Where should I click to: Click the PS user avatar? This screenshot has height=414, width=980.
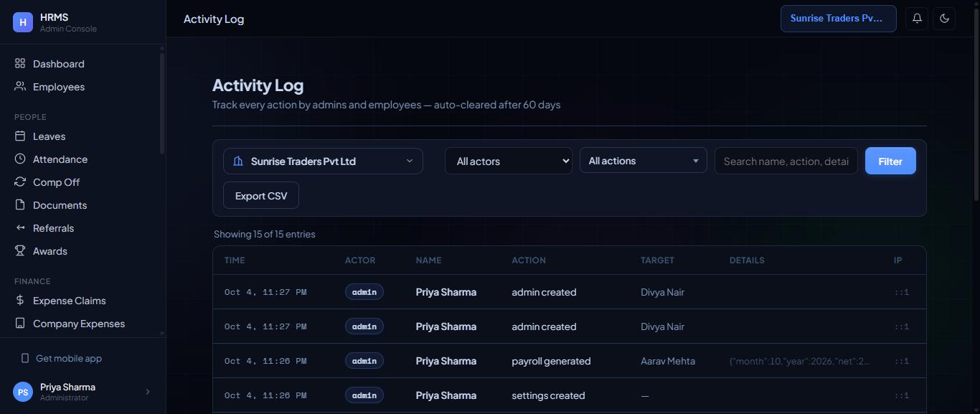click(23, 392)
